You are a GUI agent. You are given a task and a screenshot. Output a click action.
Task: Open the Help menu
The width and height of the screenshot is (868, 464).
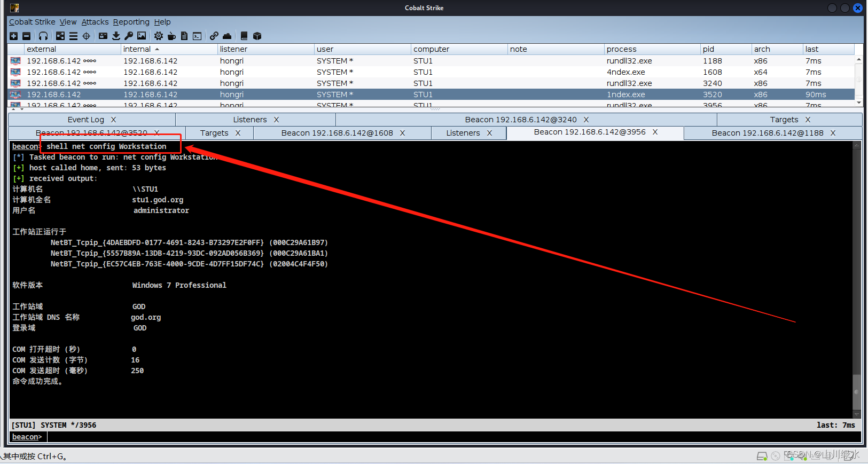click(x=162, y=22)
